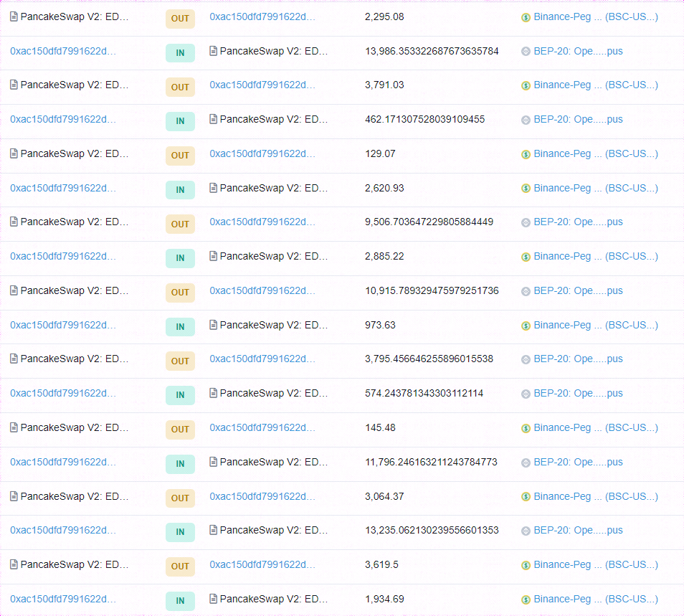Click the Binance-Peg token icon in the 3,064.37 row
The width and height of the screenshot is (684, 616).
pyautogui.click(x=526, y=497)
